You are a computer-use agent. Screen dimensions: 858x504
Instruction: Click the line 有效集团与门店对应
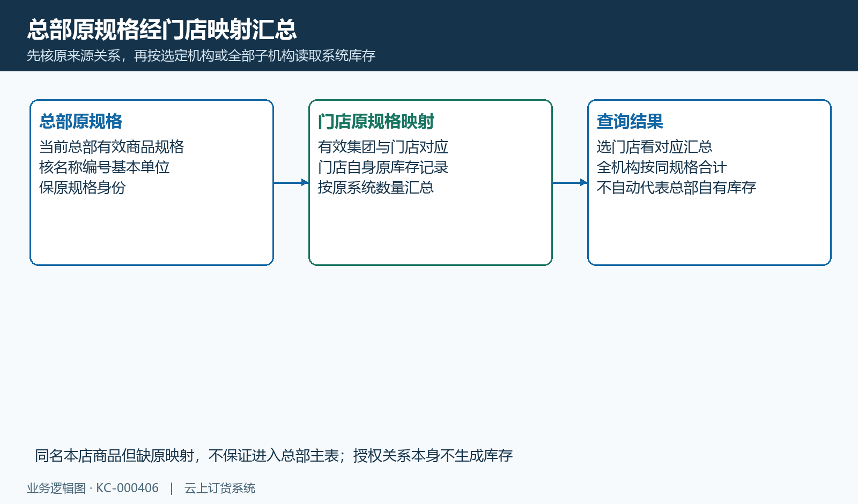[383, 147]
